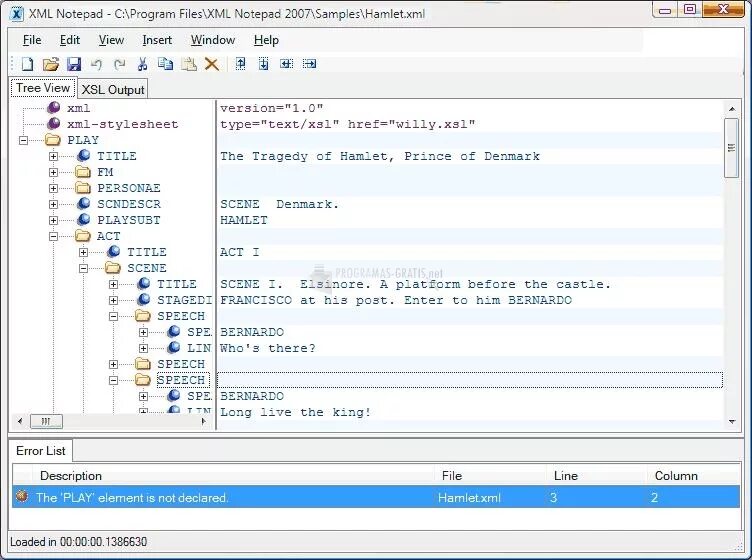Click the tree scrollbar right arrow
The height and width of the screenshot is (560, 752).
[x=203, y=421]
